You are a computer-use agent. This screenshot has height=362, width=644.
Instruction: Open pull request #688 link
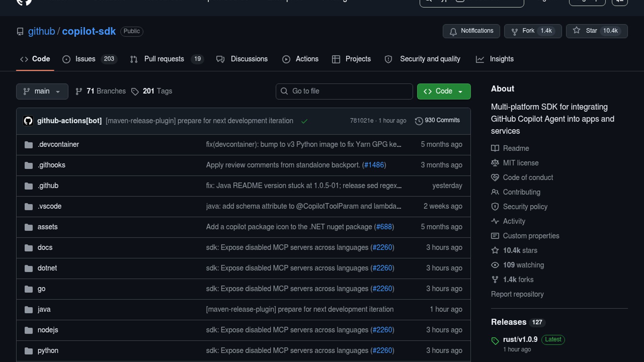(384, 227)
